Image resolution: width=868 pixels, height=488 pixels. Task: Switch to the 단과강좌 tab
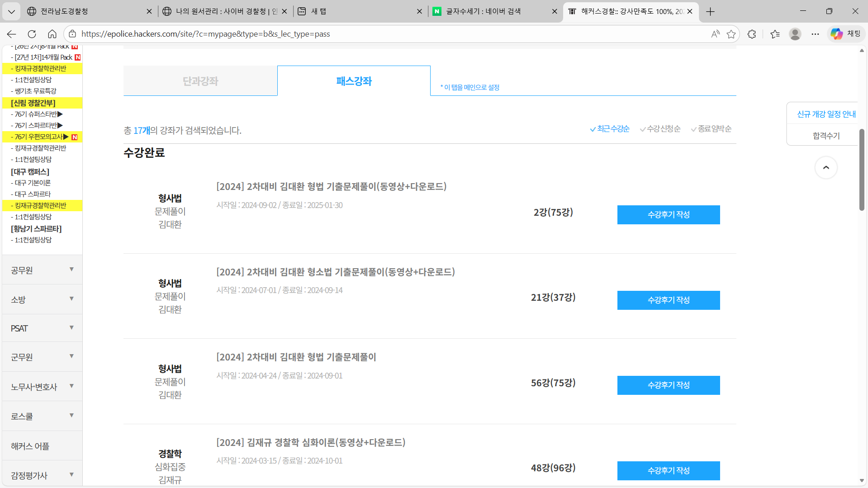(x=200, y=81)
